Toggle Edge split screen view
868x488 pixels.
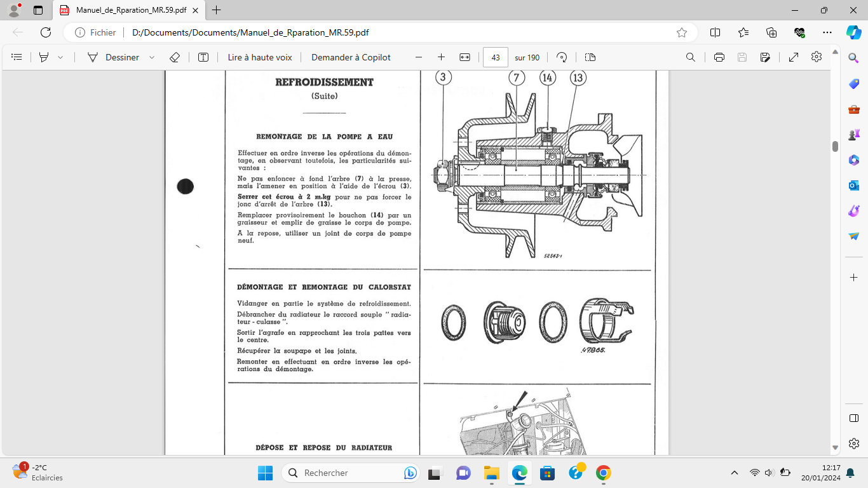tap(715, 32)
